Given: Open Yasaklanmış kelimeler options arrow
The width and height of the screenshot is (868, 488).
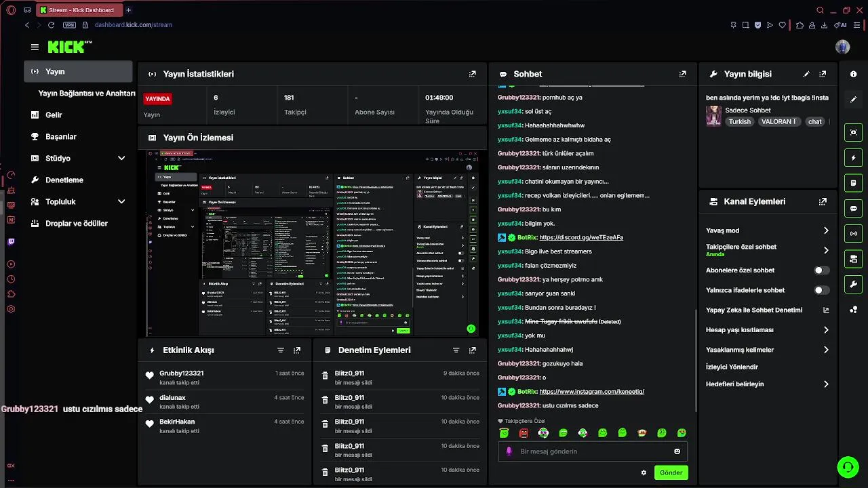Looking at the screenshot, I should click(x=826, y=350).
